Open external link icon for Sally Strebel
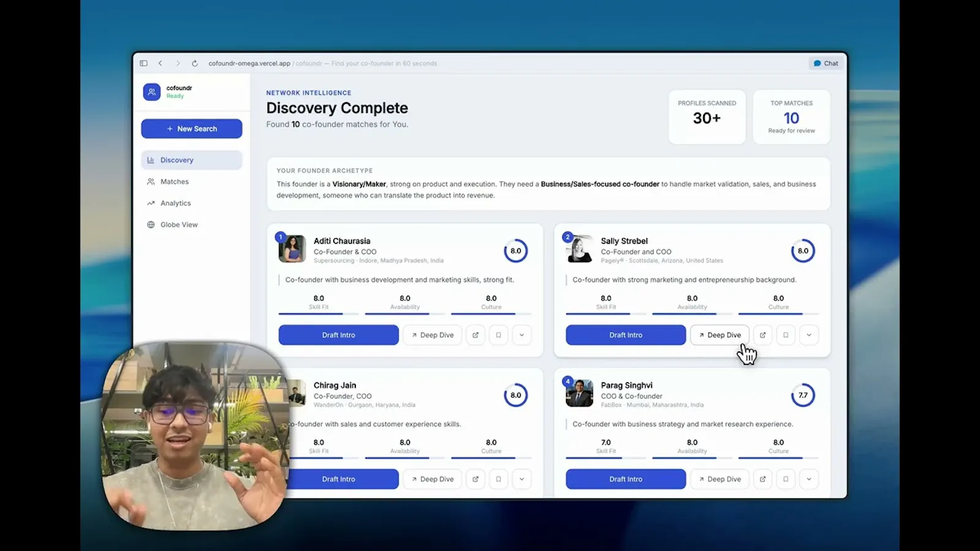The width and height of the screenshot is (980, 551). click(x=763, y=335)
